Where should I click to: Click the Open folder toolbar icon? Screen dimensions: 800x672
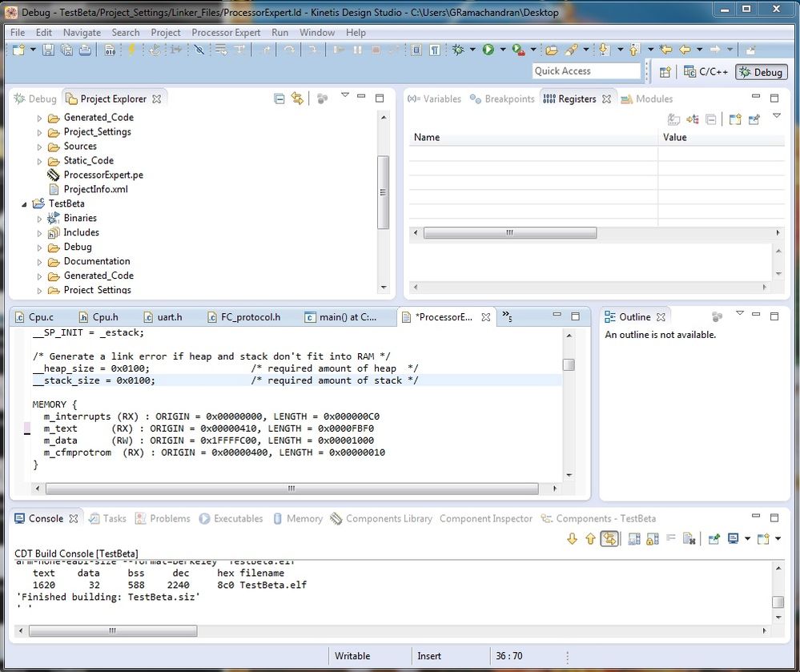(551, 50)
